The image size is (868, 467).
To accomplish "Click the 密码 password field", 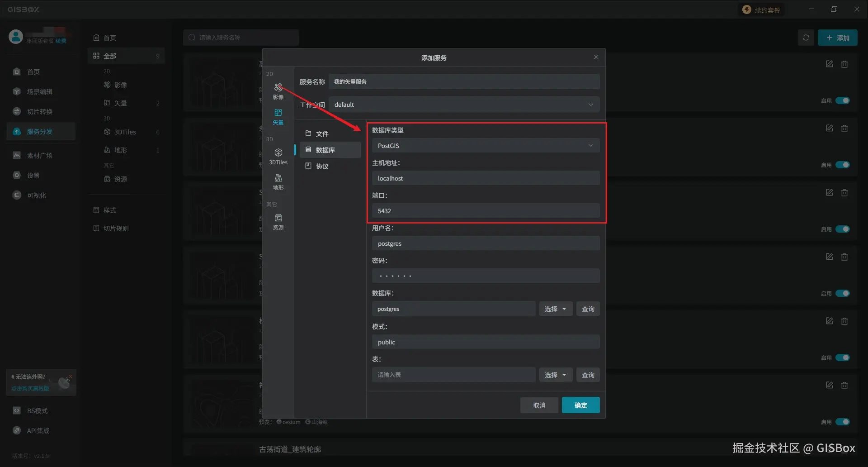I will tap(486, 276).
